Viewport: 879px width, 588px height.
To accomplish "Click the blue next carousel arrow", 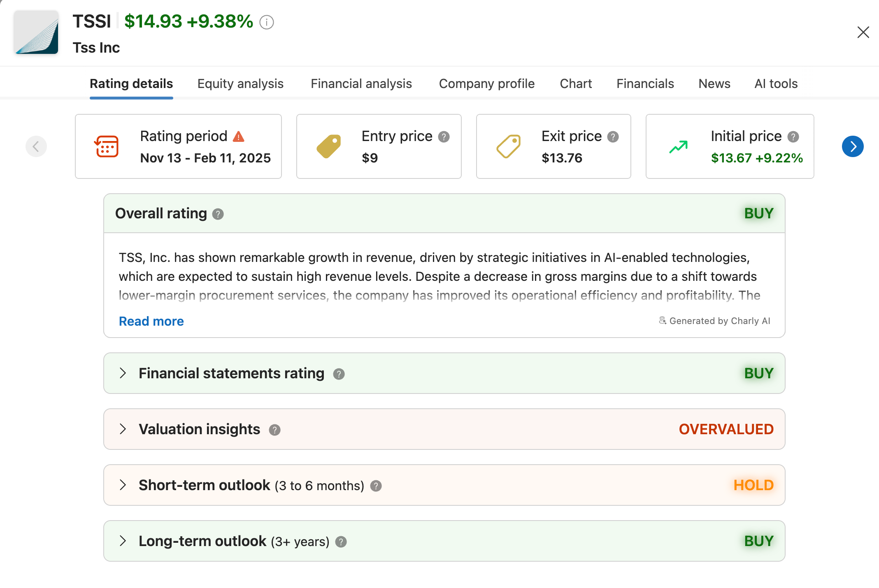I will pyautogui.click(x=853, y=146).
